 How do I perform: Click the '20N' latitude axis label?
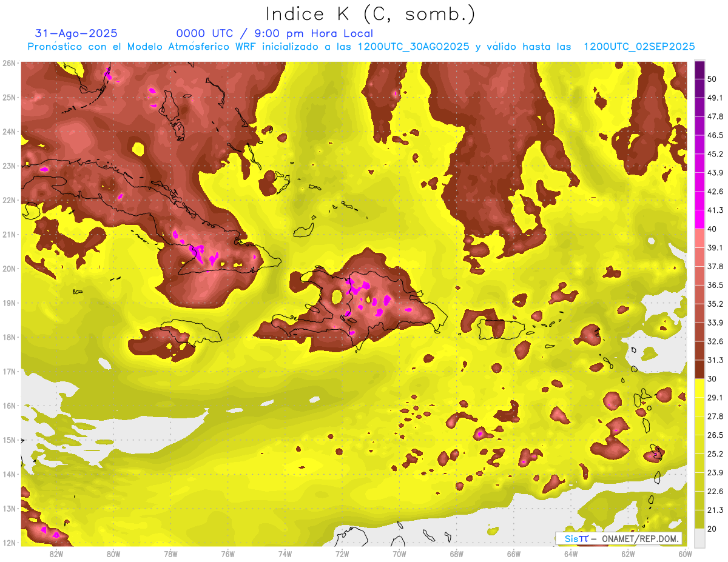pyautogui.click(x=9, y=269)
